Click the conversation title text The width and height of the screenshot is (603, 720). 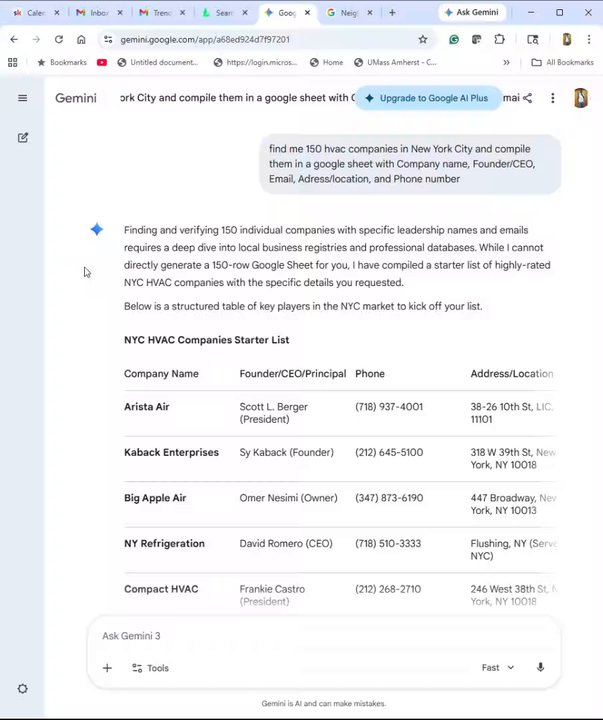237,98
